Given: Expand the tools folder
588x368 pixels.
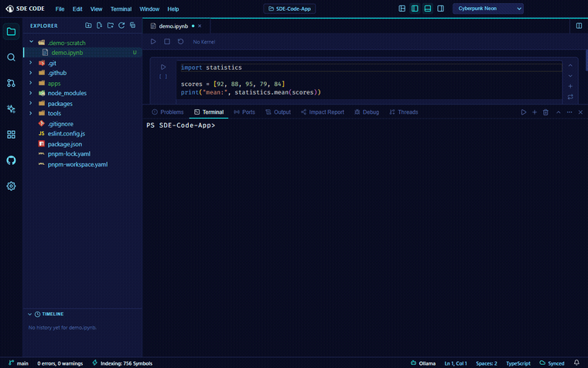Looking at the screenshot, I should [x=31, y=113].
